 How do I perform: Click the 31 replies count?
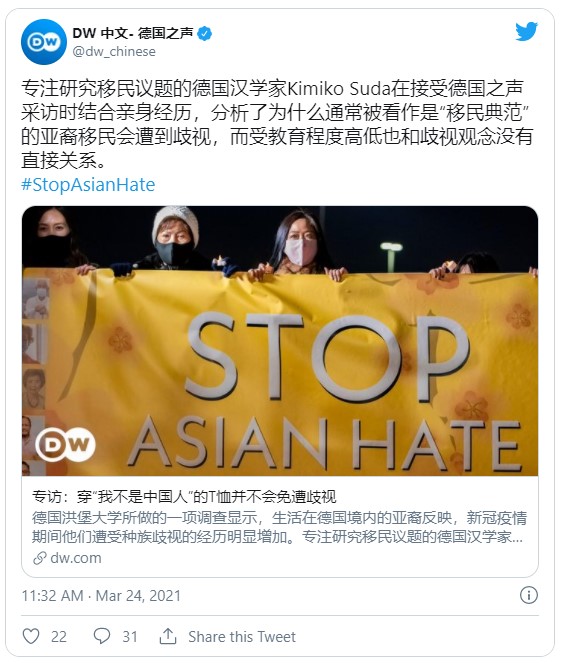tap(130, 636)
